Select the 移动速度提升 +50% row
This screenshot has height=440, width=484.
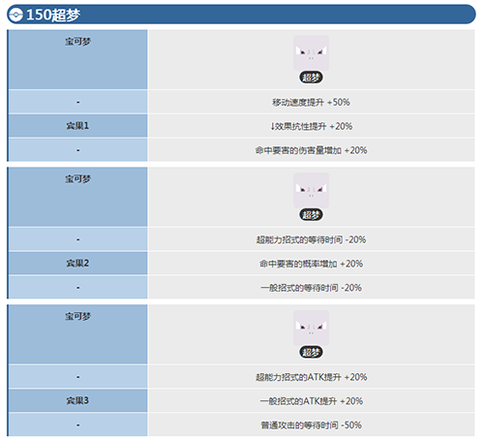(x=311, y=102)
